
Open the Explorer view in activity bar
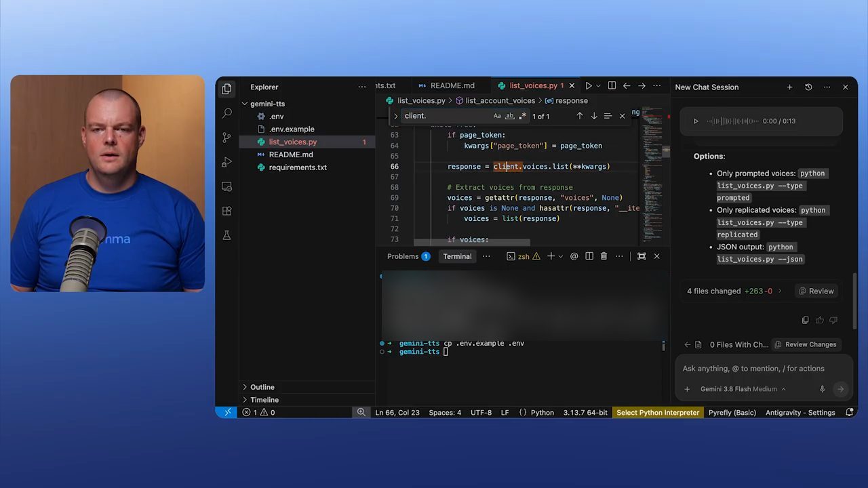click(226, 89)
